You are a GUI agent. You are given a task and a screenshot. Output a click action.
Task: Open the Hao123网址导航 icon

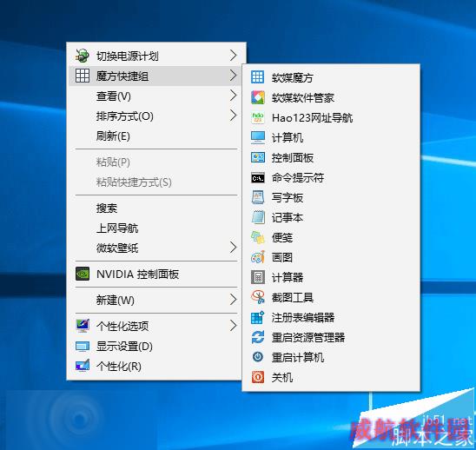point(257,117)
